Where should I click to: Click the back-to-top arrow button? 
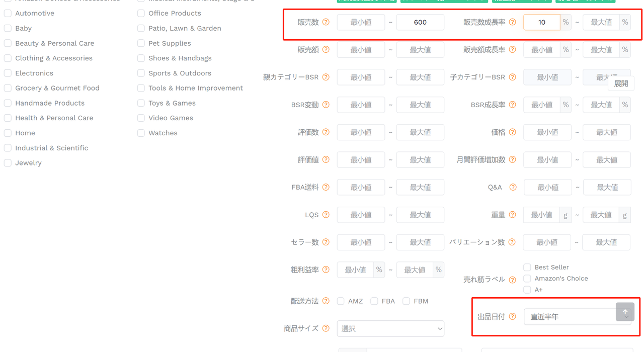(x=625, y=312)
